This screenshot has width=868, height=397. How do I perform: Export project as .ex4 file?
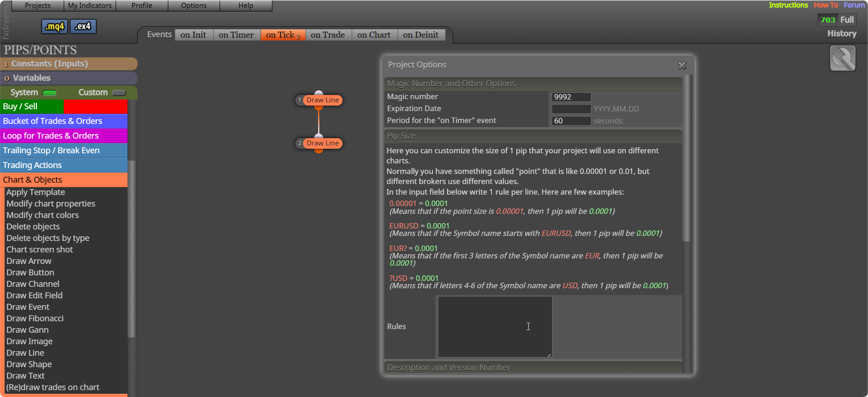click(x=83, y=27)
